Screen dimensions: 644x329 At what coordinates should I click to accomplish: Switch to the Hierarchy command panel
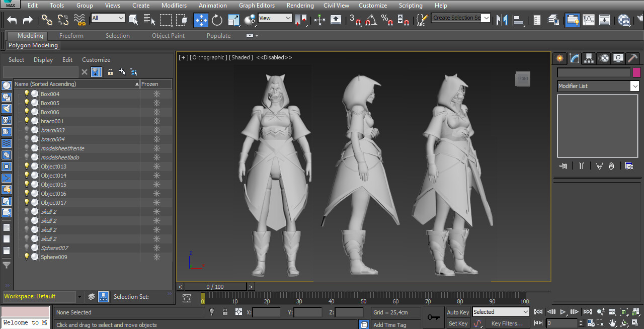point(589,58)
